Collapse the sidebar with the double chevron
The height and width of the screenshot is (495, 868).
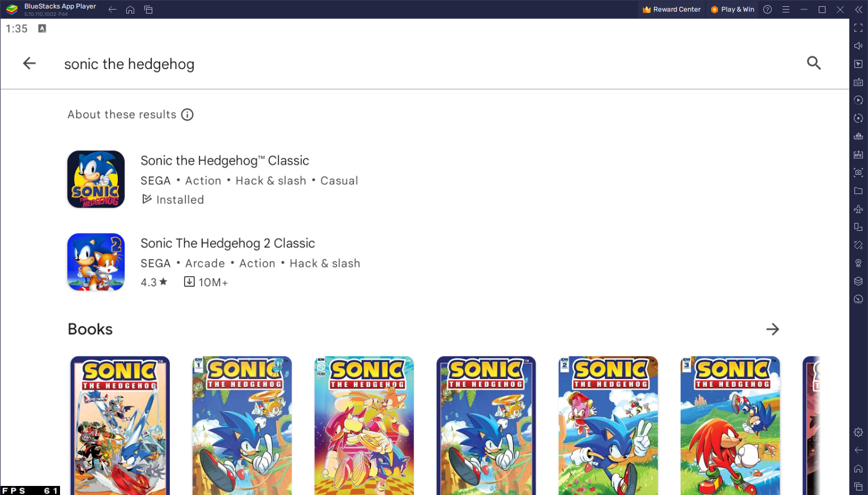(858, 10)
